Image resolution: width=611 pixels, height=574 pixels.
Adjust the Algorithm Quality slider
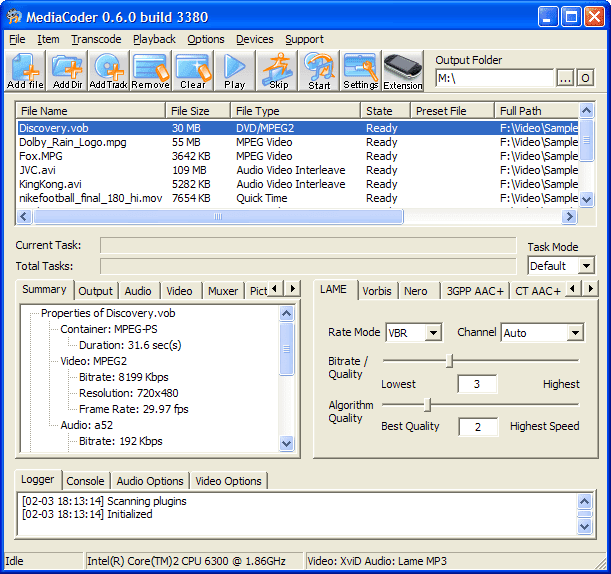pos(427,405)
